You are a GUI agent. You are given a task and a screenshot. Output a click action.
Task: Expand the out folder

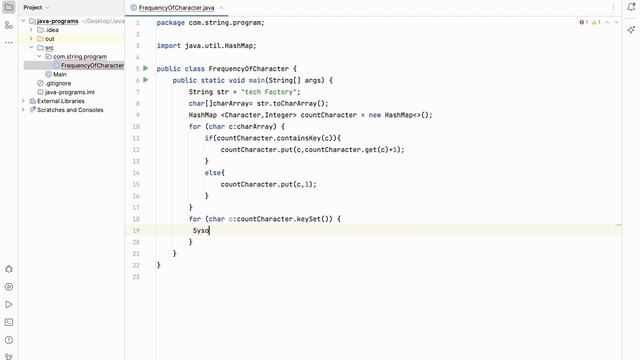31,39
